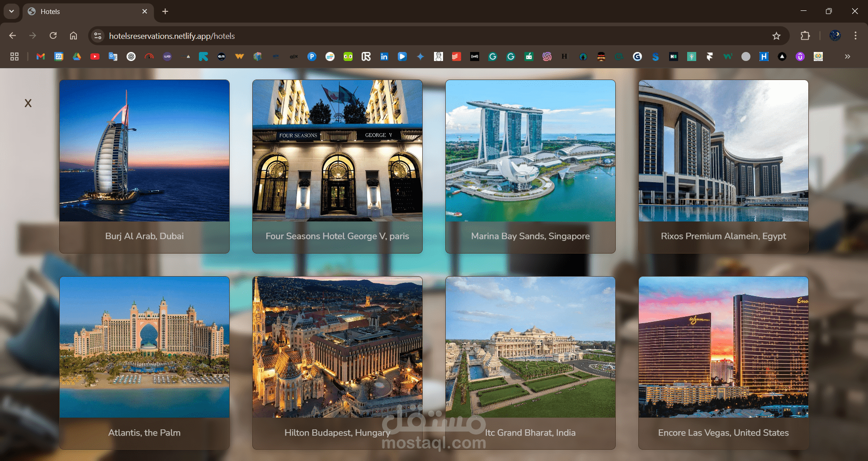Open the Todoist red bookmark

[457, 56]
